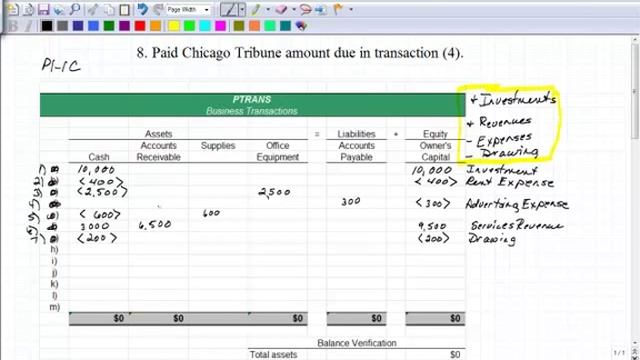Click the PTRANS title in green header

coord(251,99)
